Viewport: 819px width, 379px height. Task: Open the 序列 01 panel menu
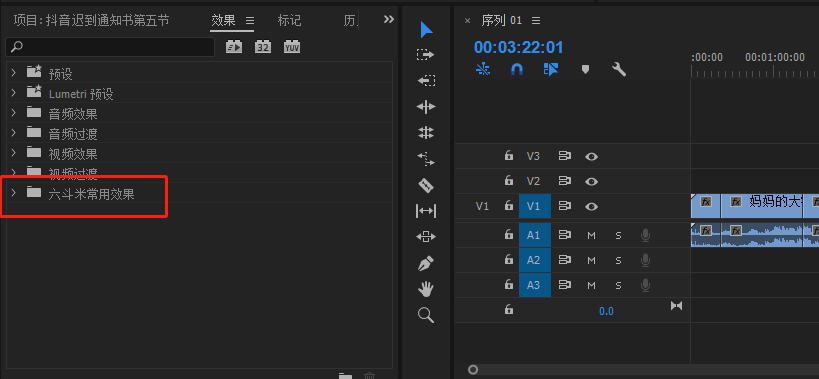click(x=535, y=20)
